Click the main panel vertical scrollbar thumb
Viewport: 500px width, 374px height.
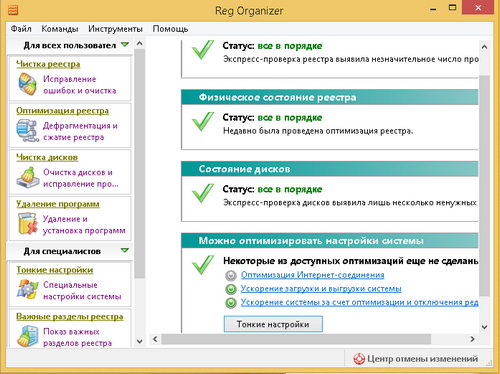485,185
